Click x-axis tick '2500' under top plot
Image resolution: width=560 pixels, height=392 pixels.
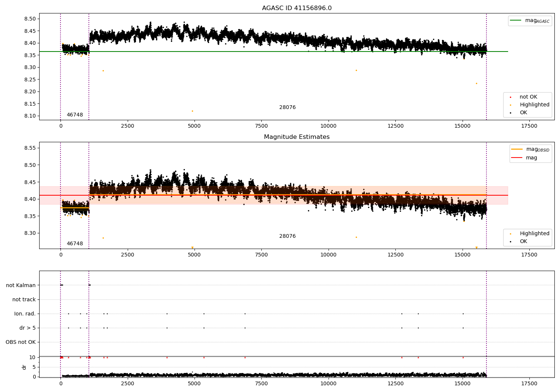128,126
